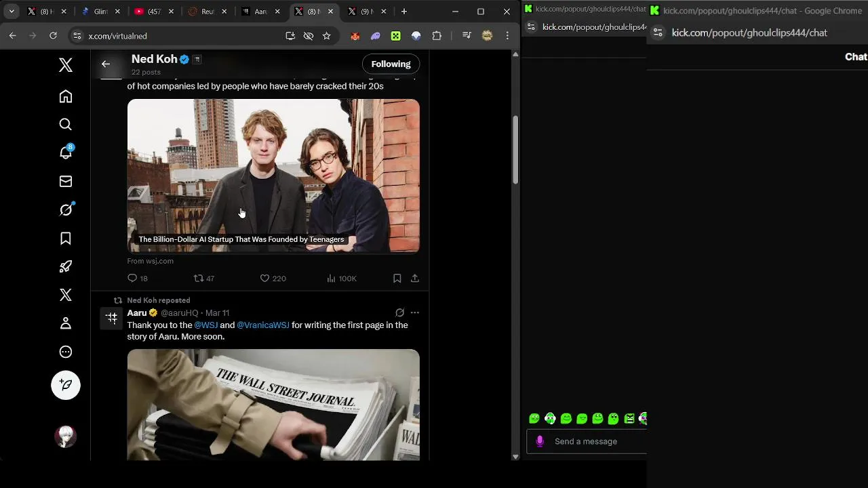
Task: Click the x.com/virtualned address bar
Action: point(183,36)
